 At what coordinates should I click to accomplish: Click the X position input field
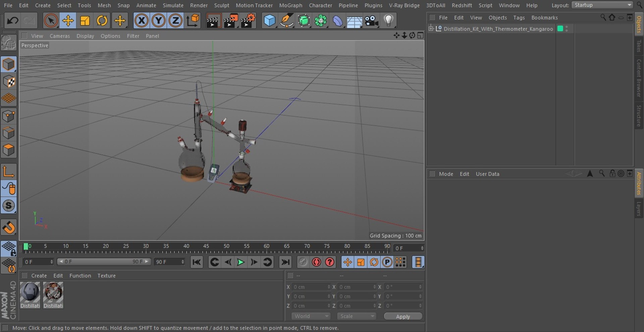[311, 287]
